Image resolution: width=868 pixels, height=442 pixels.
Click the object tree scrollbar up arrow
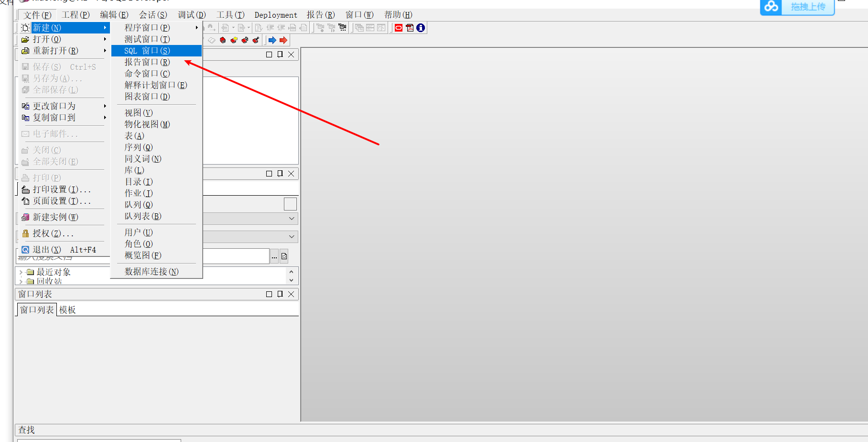pos(292,272)
